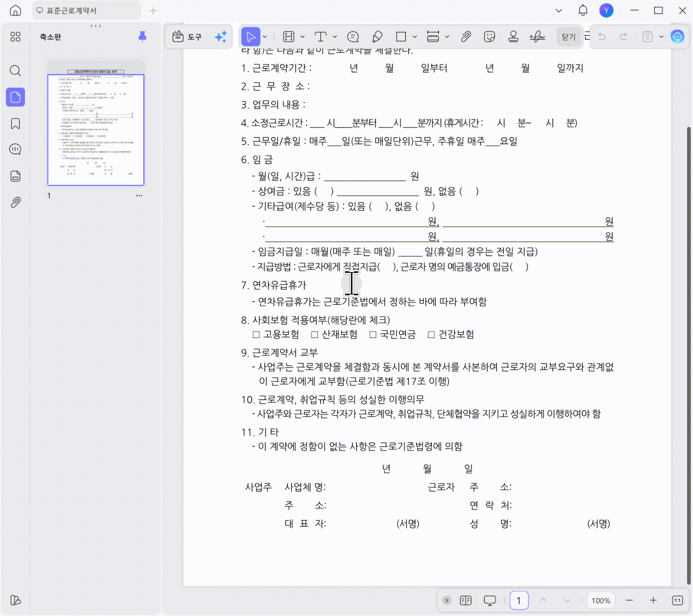Image resolution: width=693 pixels, height=616 pixels.
Task: Expand the measurement tool dropdown arrow
Action: point(447,37)
